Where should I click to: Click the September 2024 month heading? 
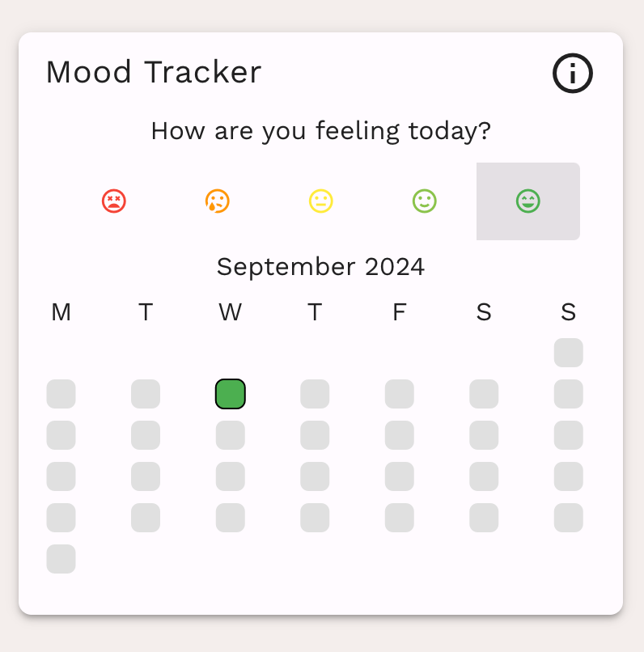pyautogui.click(x=320, y=266)
